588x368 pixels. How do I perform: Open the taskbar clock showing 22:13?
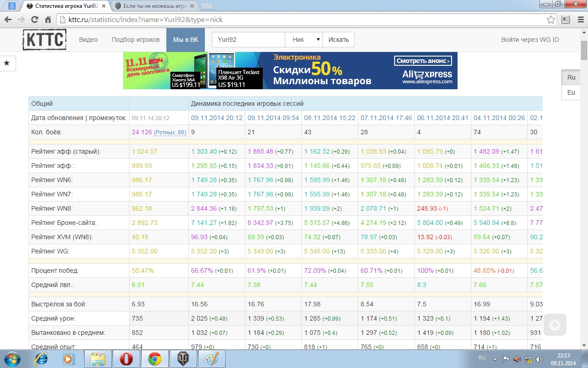pos(563,359)
